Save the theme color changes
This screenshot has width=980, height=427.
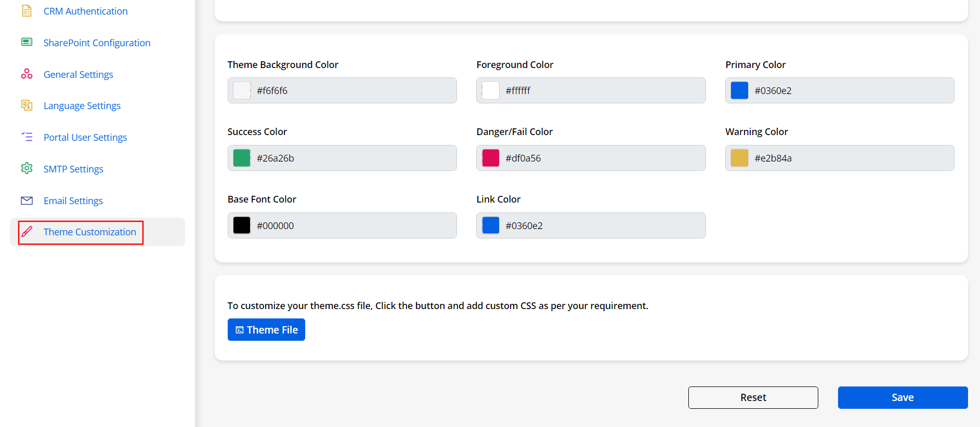coord(903,397)
